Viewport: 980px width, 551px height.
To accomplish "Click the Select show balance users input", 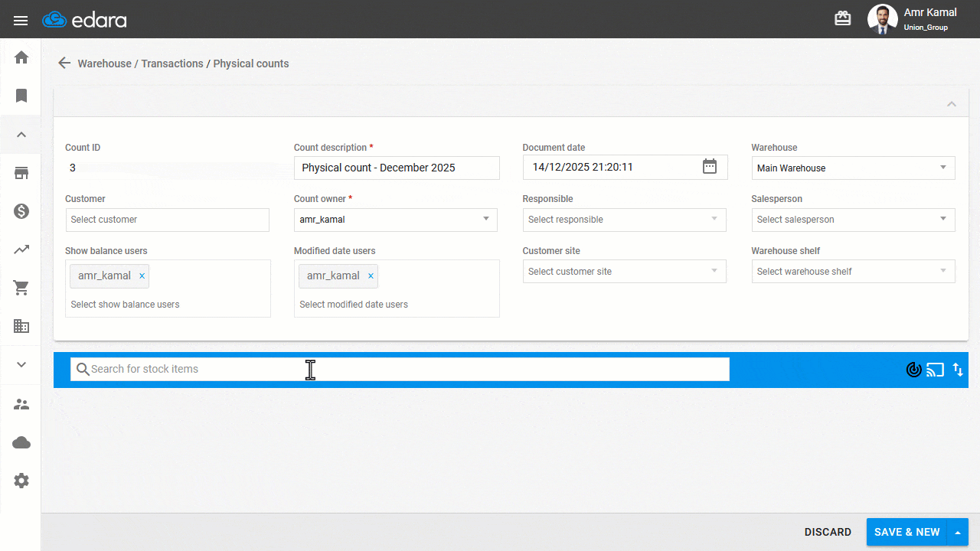I will coord(168,305).
